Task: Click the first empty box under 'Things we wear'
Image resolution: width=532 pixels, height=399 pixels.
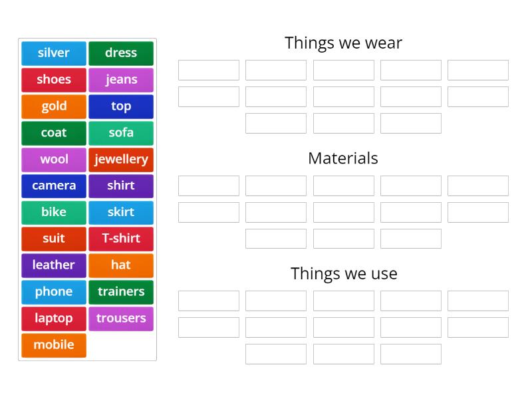Action: point(208,70)
